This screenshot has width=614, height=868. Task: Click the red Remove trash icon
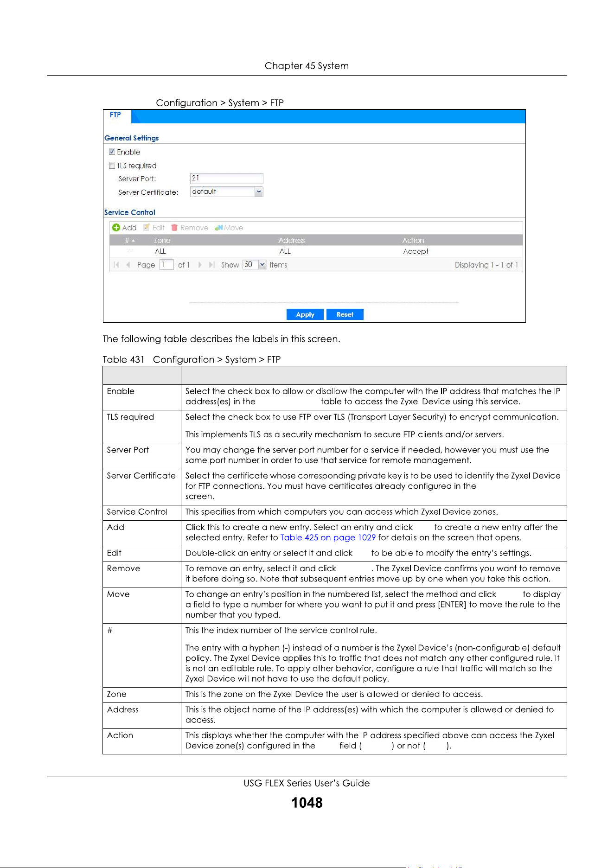(174, 228)
